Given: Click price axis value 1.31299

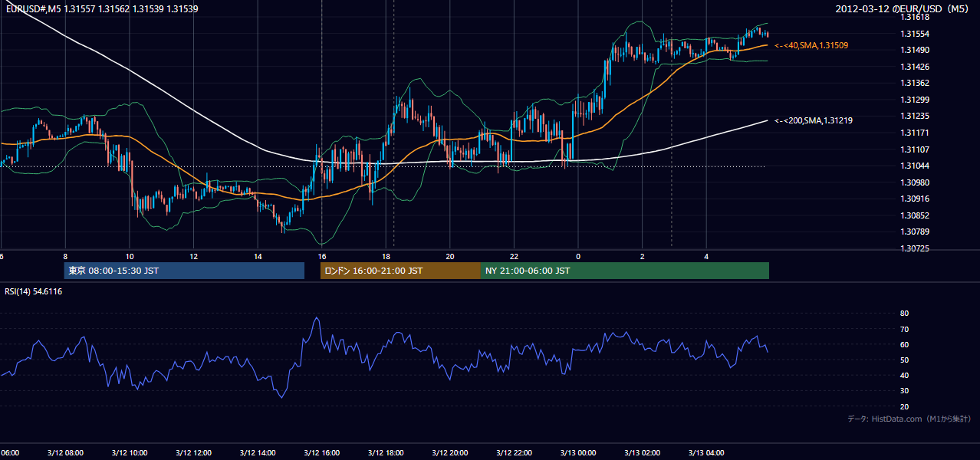Looking at the screenshot, I should point(914,100).
